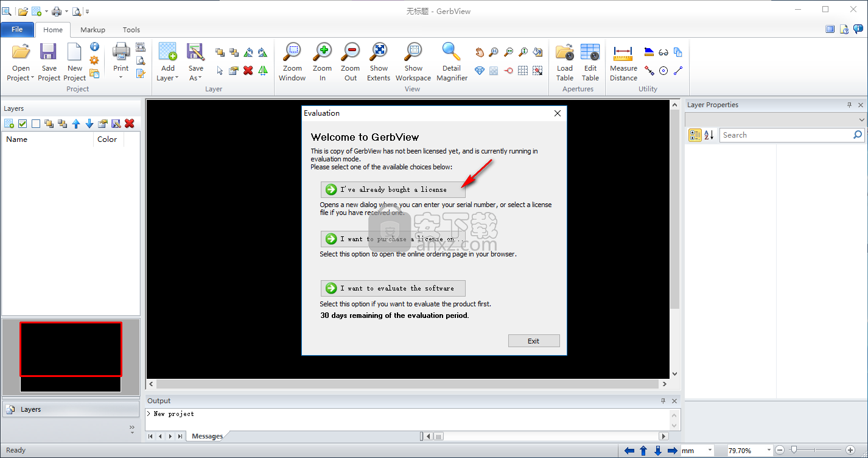Click Edit Table aperture icon
This screenshot has height=458, width=868.
coord(590,52)
